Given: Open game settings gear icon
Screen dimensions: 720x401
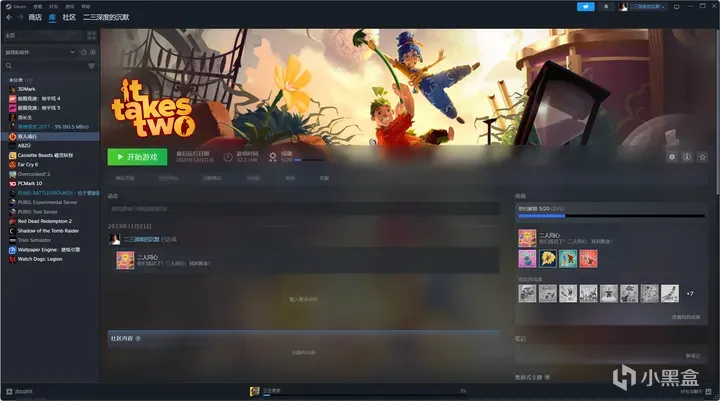Looking at the screenshot, I should tap(672, 157).
